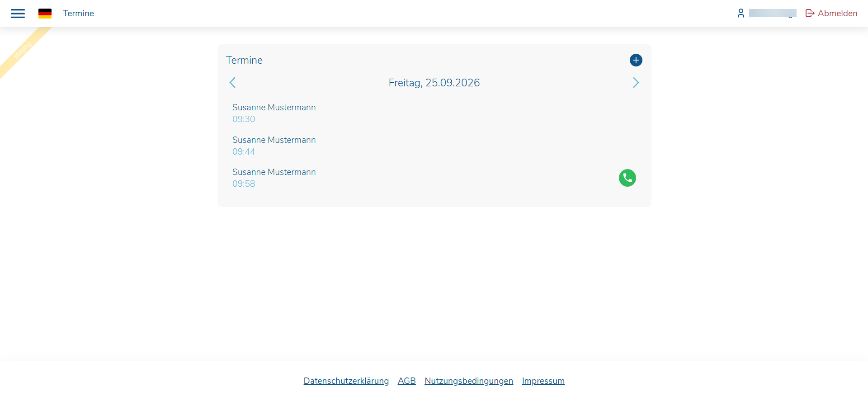Click the date Freitag, 25.09.2026
Image resolution: width=868 pixels, height=401 pixels.
[x=434, y=83]
